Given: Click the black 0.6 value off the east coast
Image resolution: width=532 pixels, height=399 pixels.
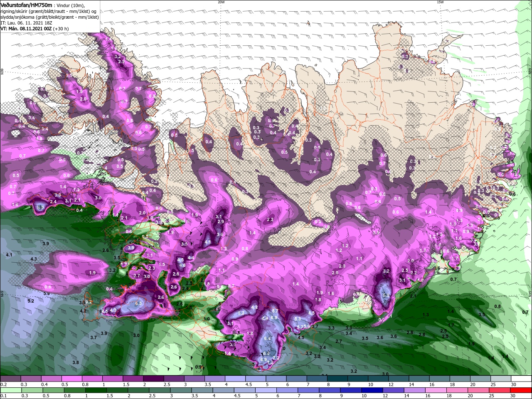Looking at the screenshot, I should (x=512, y=194).
